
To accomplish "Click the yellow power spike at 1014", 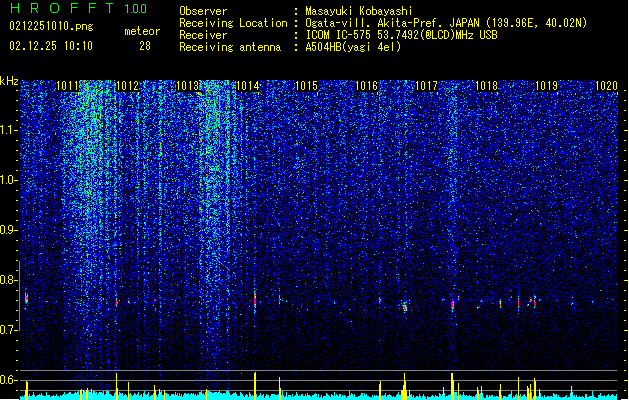I will [255, 386].
